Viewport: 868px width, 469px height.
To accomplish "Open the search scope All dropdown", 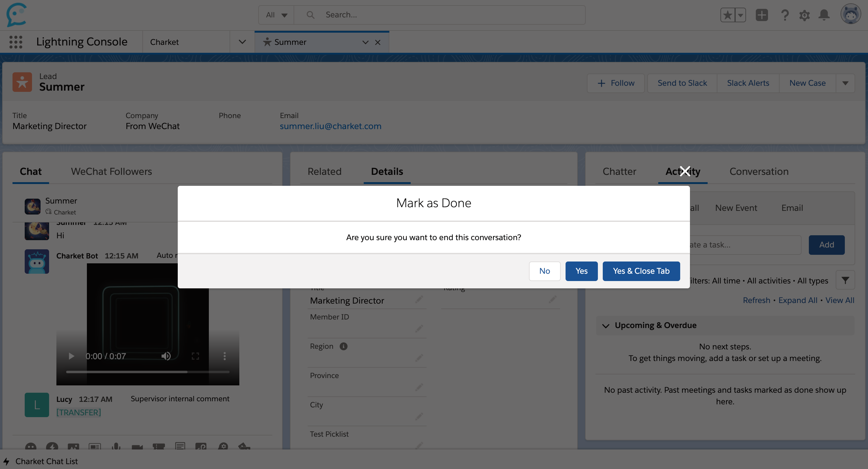I will (276, 15).
